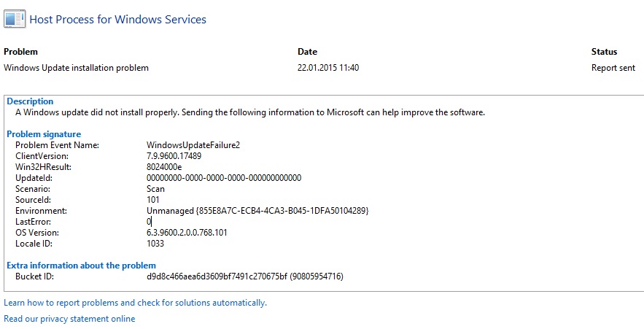Click the WindowsUpdateFailure2 event name value
This screenshot has height=329, width=644.
(193, 145)
